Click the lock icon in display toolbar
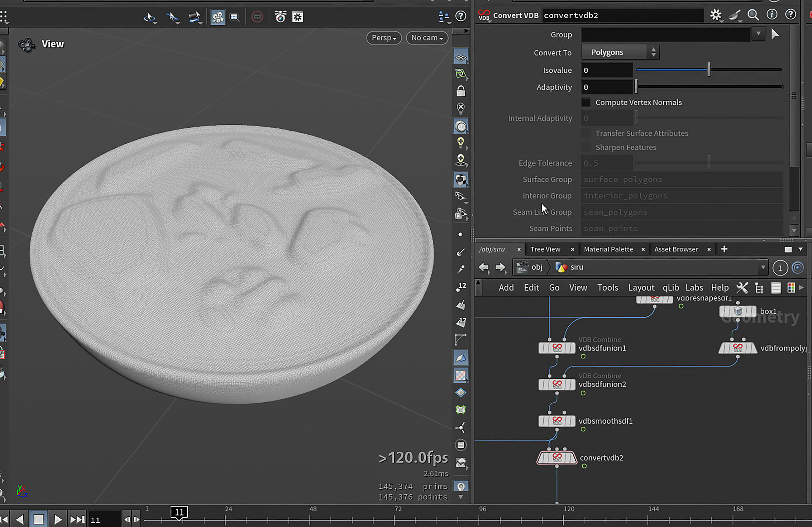The height and width of the screenshot is (527, 812). click(461, 91)
